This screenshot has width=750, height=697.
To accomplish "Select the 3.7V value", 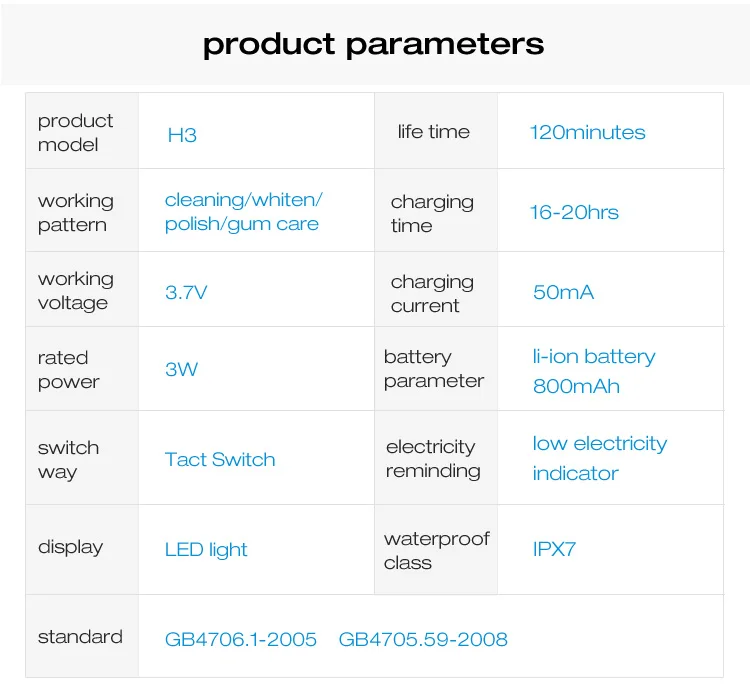I will coord(186,292).
